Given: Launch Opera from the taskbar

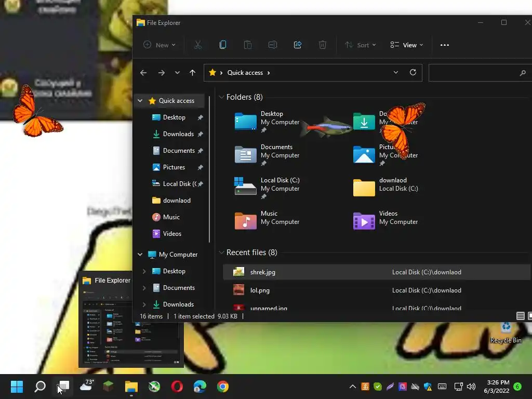Looking at the screenshot, I should [177, 387].
